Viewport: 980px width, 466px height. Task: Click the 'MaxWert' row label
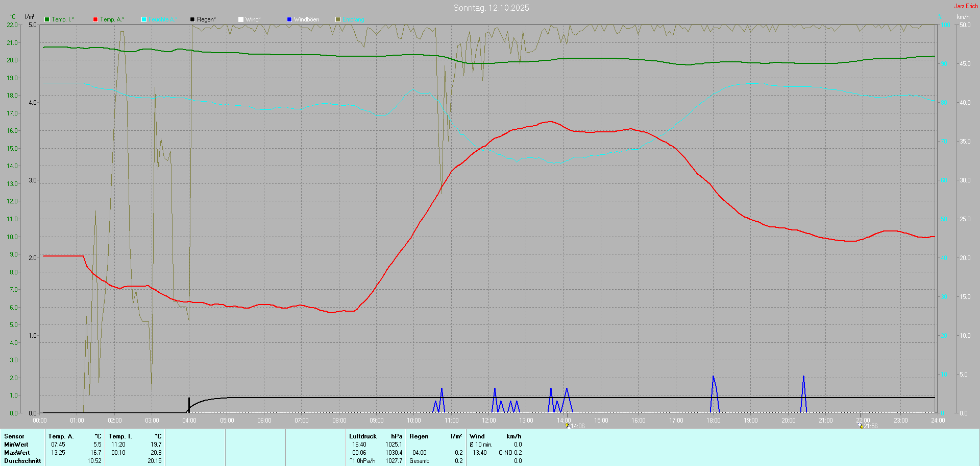tap(17, 453)
